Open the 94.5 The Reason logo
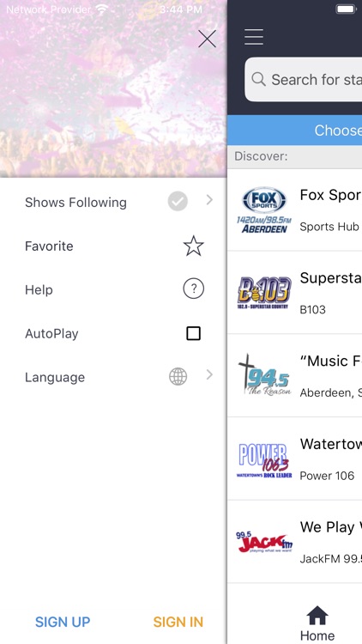The image size is (362, 644). (264, 375)
